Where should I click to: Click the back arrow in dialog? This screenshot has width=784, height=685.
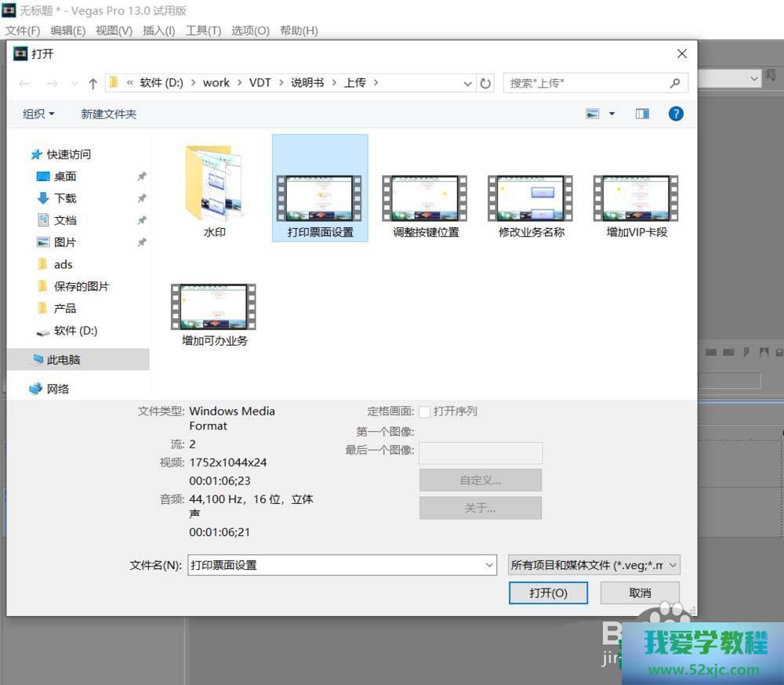pos(24,83)
